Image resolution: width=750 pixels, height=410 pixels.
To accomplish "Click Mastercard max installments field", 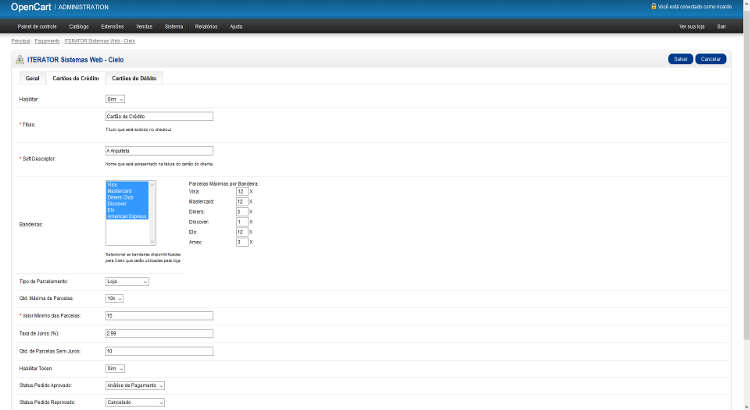I will tap(242, 201).
